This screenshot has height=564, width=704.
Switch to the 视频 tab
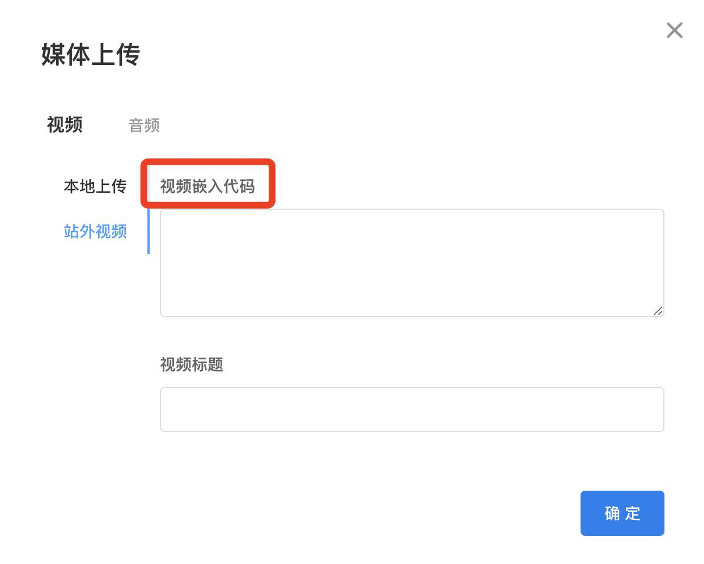(x=65, y=125)
